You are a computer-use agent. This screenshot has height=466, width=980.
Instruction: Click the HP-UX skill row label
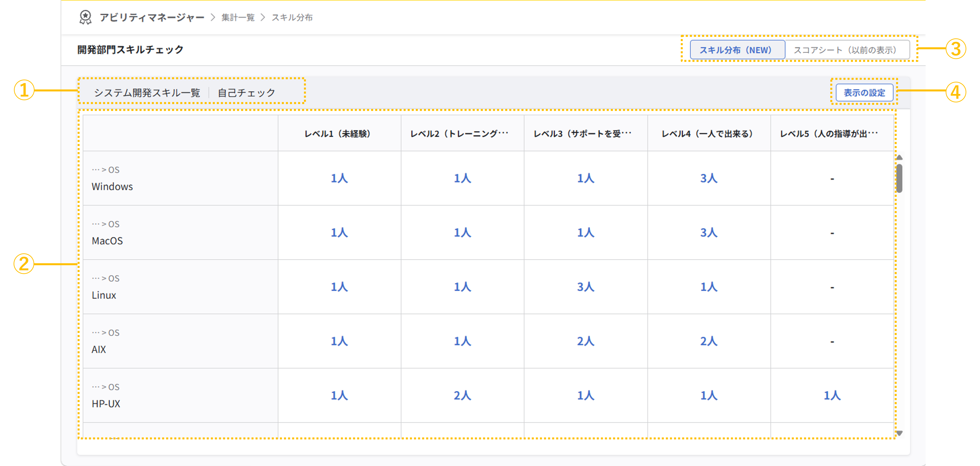[x=106, y=404]
